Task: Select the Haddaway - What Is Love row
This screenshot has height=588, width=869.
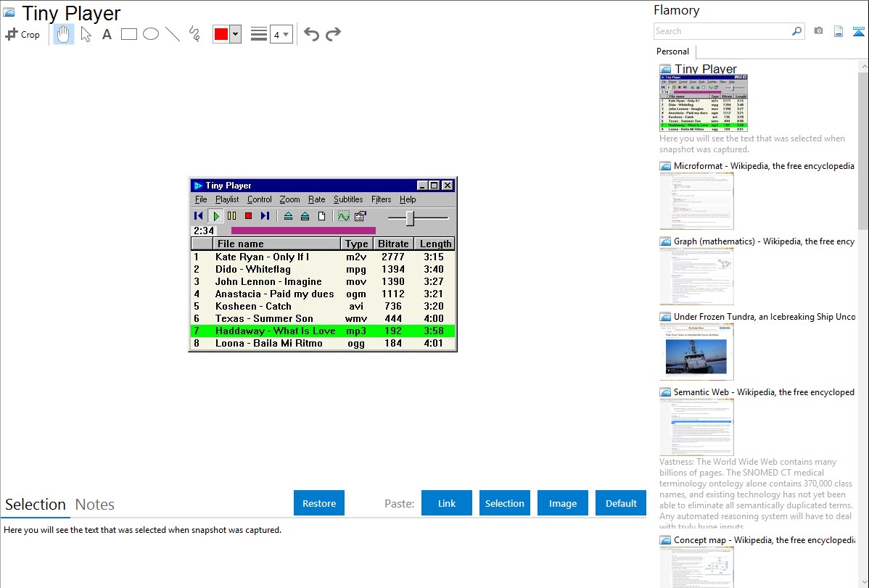Action: [x=323, y=331]
